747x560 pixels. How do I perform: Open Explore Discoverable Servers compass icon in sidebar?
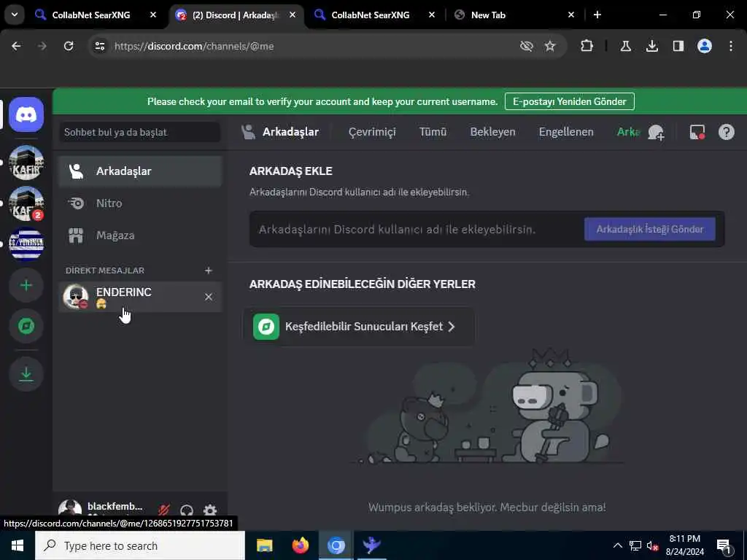pyautogui.click(x=26, y=326)
